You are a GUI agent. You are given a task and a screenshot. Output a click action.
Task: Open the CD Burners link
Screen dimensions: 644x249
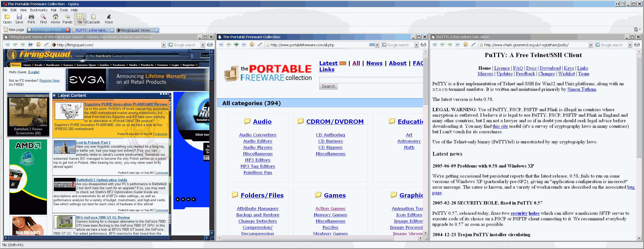click(330, 141)
